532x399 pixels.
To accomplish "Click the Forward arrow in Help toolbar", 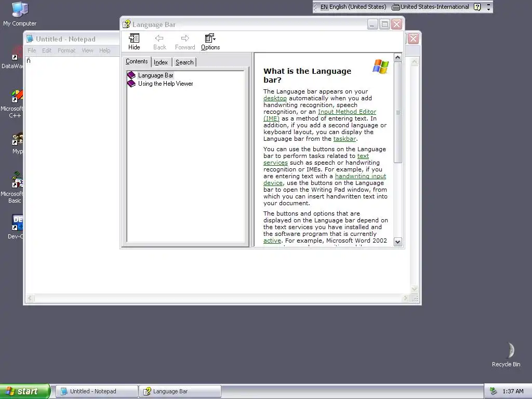I will tap(185, 42).
